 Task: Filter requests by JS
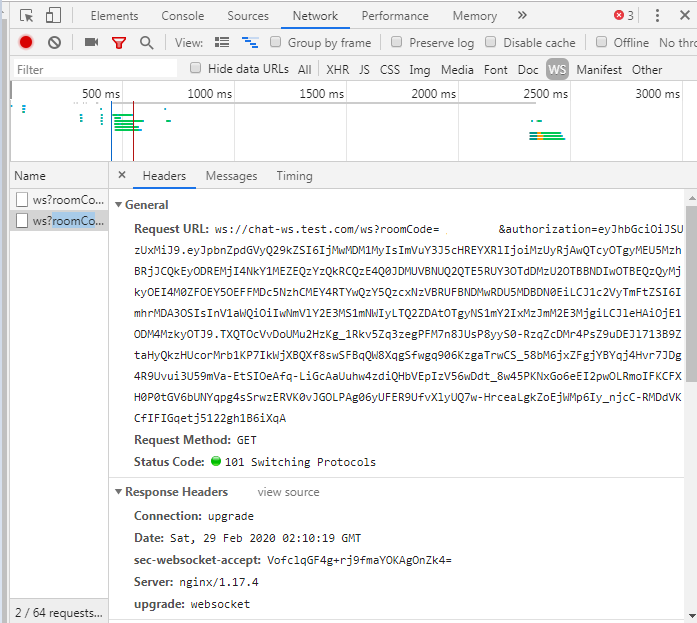coord(364,70)
